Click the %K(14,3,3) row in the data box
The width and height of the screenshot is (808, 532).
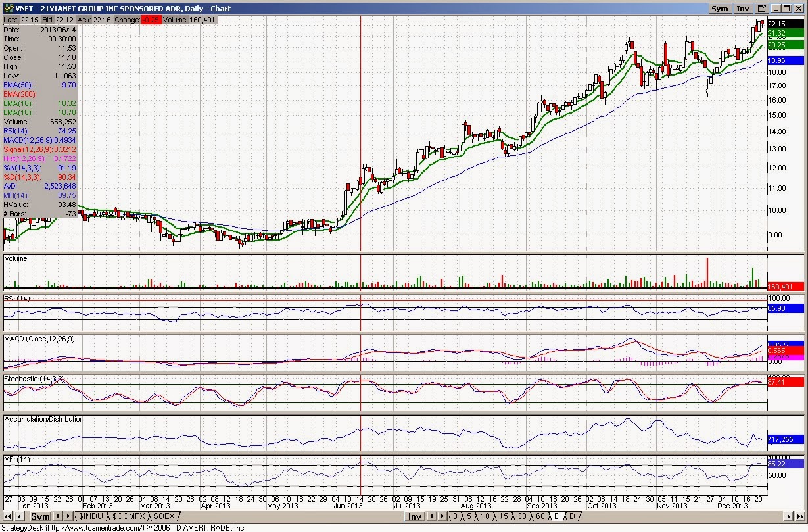click(x=40, y=168)
